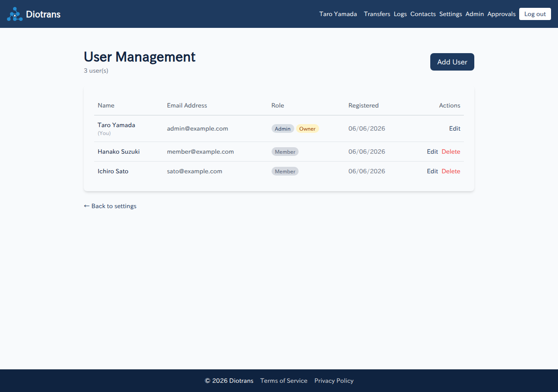Delete the Ichiro Sato user
The width and height of the screenshot is (558, 392).
(451, 171)
